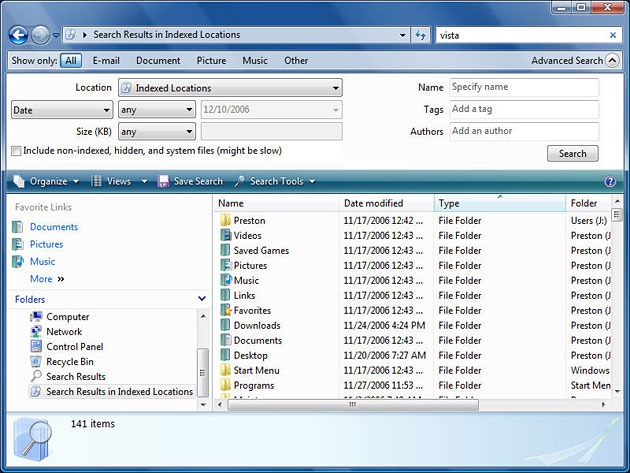Filter results by E-mail
Screen dimensions: 630x473
(x=106, y=61)
